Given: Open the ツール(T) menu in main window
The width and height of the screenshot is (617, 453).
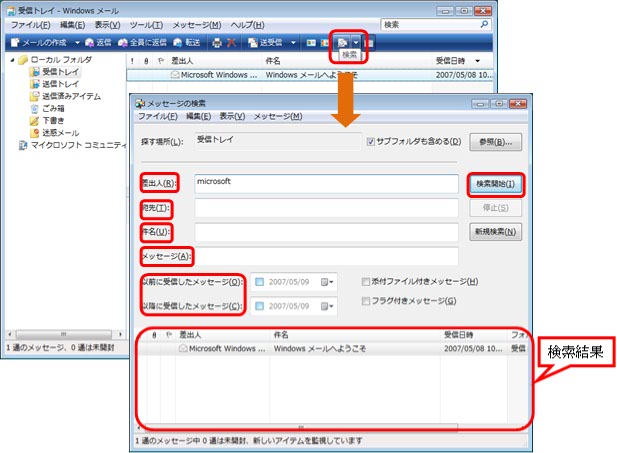Looking at the screenshot, I should click(146, 23).
